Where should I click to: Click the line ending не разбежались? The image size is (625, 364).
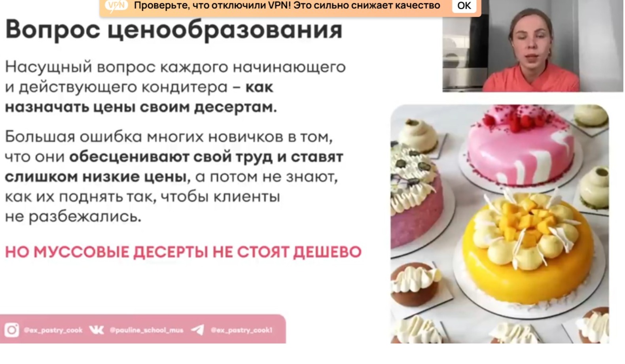[x=73, y=217]
